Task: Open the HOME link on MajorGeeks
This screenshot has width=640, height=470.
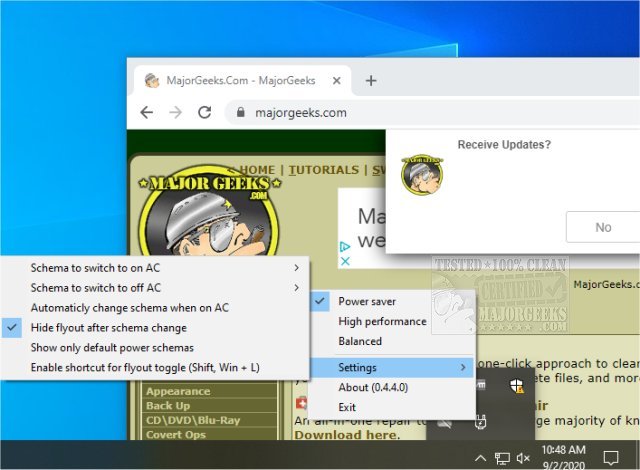Action: point(257,170)
